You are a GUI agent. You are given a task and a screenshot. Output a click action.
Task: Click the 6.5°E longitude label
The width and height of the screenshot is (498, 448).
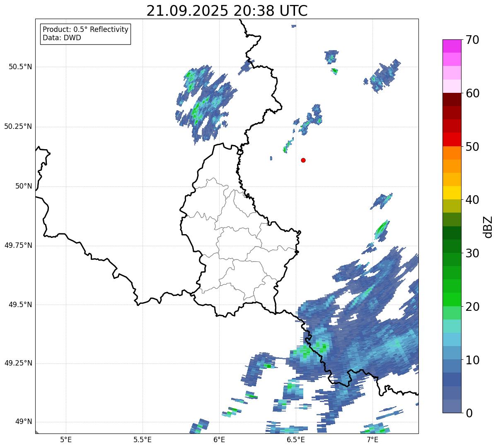296,439
